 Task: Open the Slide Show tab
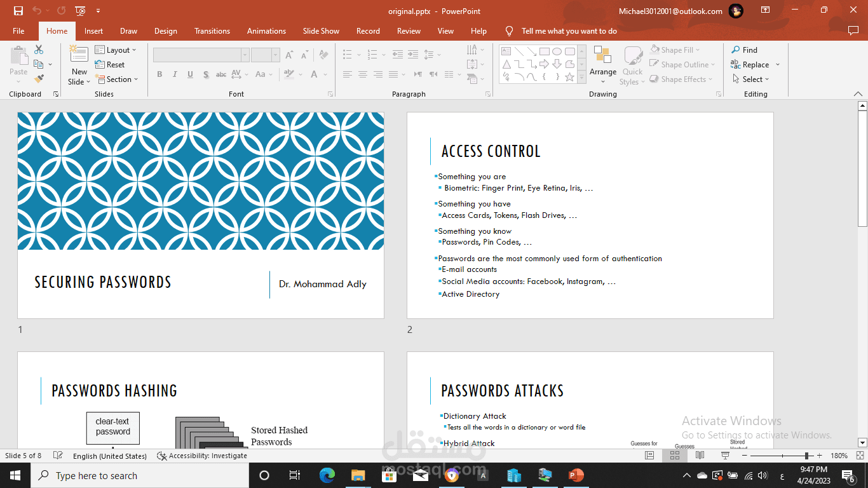click(321, 31)
